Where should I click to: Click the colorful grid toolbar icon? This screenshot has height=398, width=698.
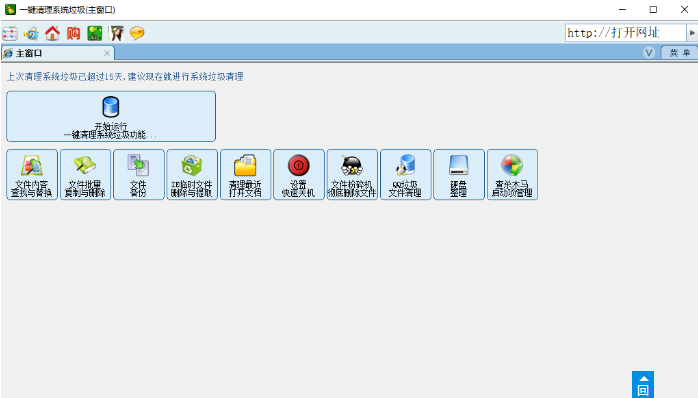coord(10,33)
